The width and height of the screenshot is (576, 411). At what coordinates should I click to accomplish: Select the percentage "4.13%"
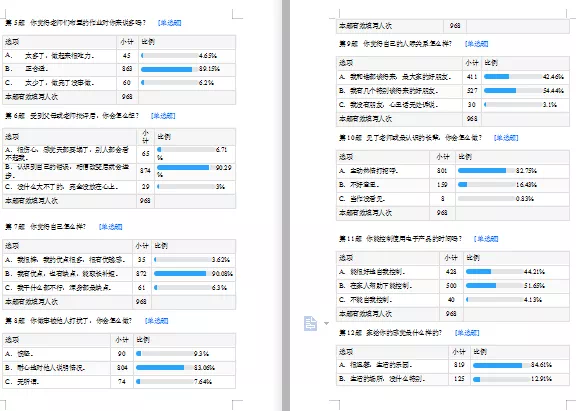pyautogui.click(x=533, y=300)
